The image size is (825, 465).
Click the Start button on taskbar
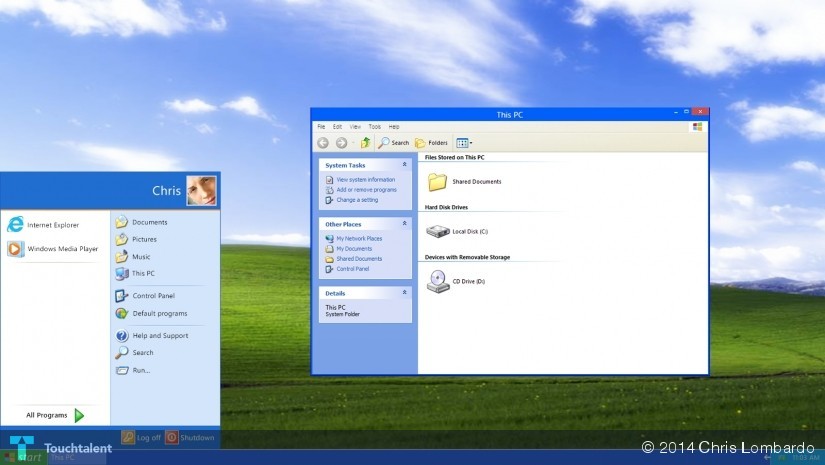[24, 458]
